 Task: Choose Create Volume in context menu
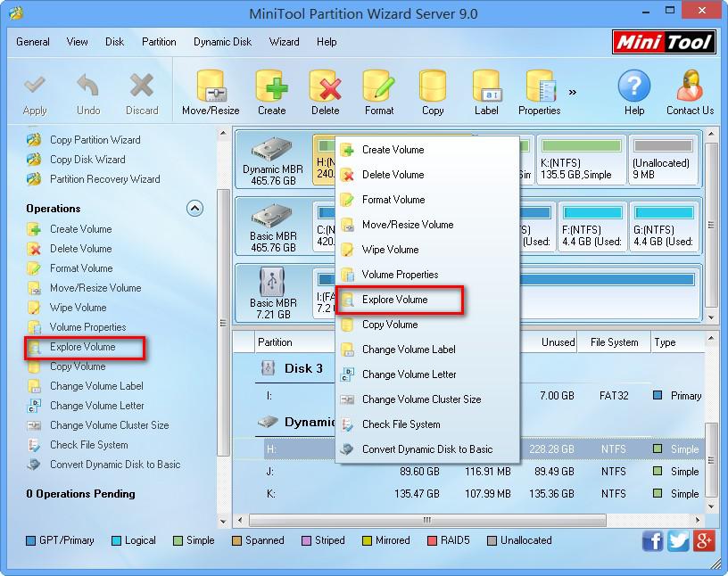(427, 150)
